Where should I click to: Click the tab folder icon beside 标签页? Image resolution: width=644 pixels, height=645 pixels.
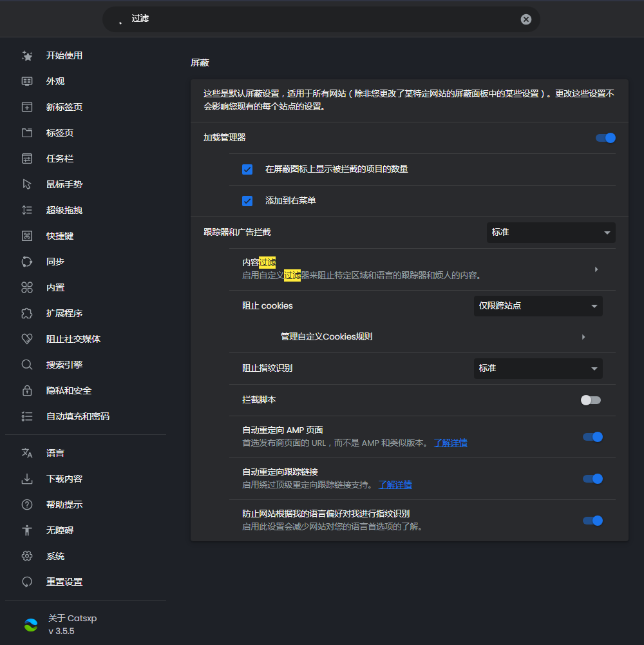[x=27, y=133]
